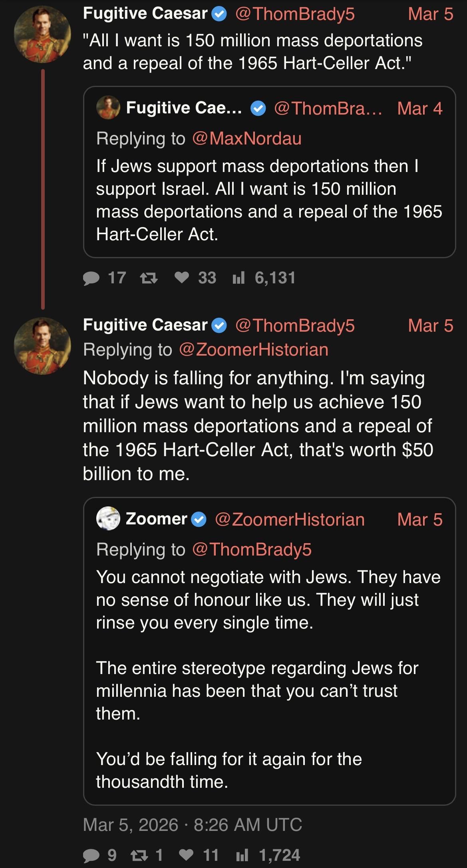Click the @ThomBrady5 handle in top post
467x868 pixels.
295,14
